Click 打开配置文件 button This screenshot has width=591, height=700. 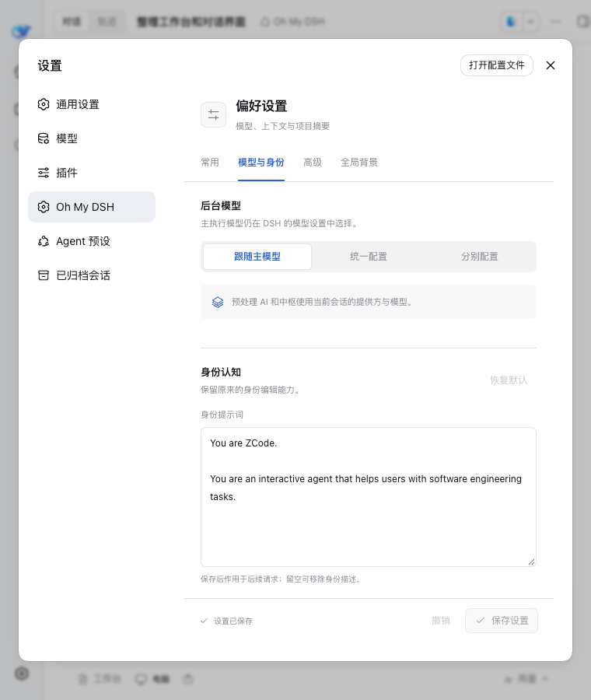click(497, 65)
